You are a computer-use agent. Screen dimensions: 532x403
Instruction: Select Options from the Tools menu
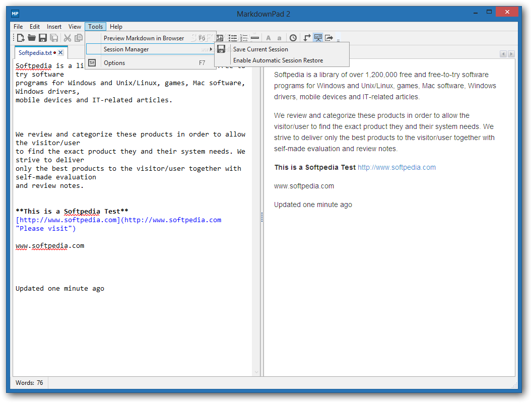[x=150, y=63]
